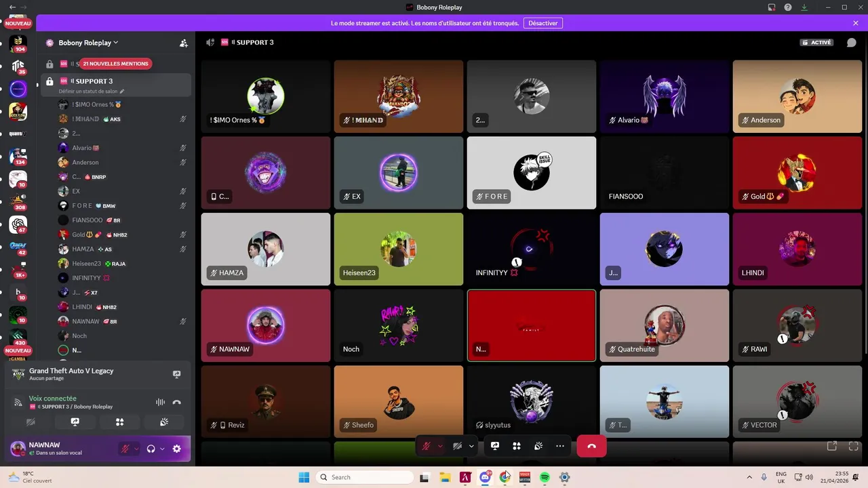868x488 pixels.
Task: Toggle camera in the voice connected panel
Action: coord(30,422)
